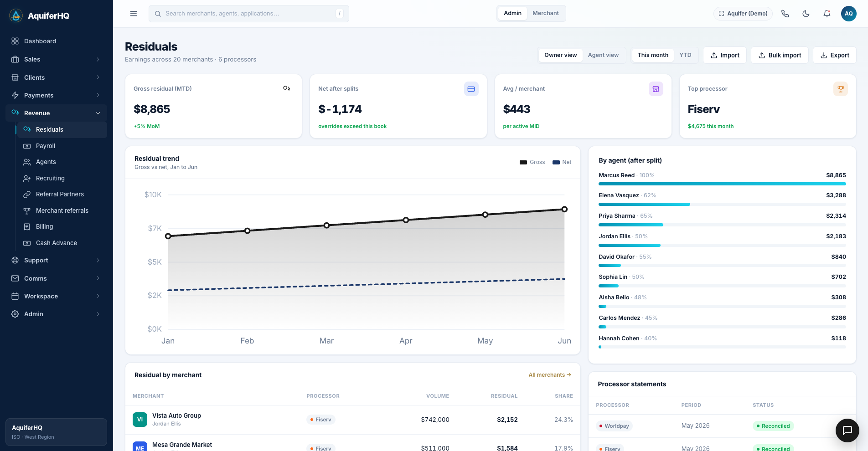Expand the Payments menu
Screen dimensions: 868x451
(56, 95)
